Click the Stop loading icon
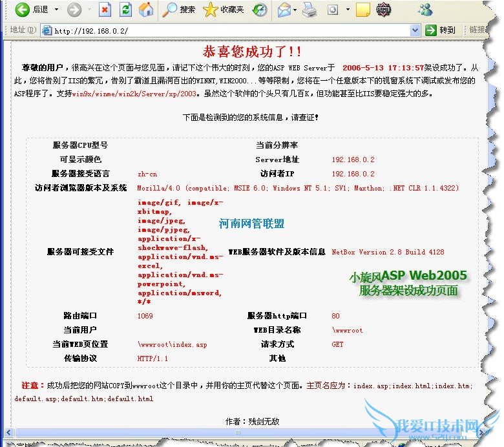Viewport: 504px width, 447px height. coord(105,10)
